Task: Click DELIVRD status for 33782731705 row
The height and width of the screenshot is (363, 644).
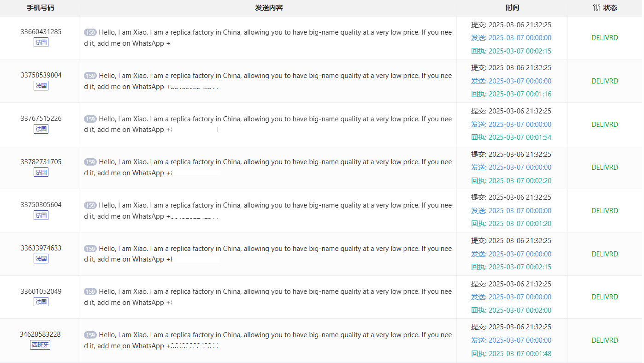Action: point(604,167)
